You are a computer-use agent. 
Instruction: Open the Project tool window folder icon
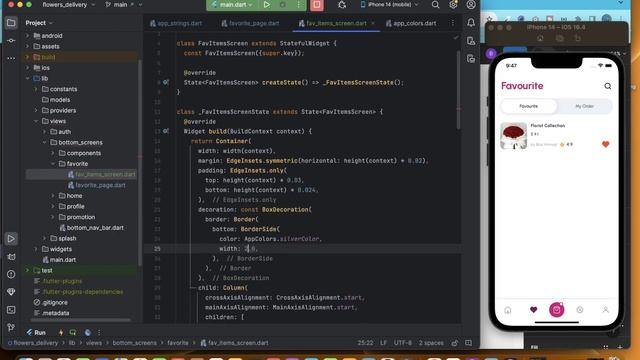point(11,23)
